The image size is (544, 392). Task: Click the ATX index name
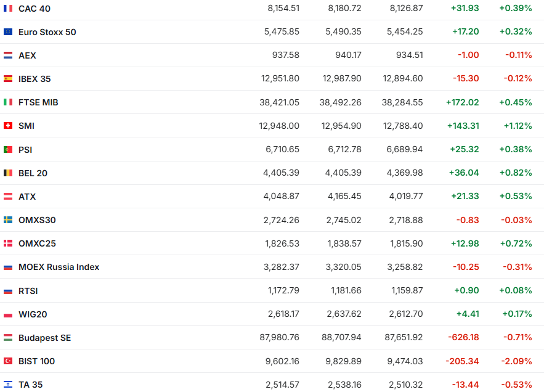27,197
